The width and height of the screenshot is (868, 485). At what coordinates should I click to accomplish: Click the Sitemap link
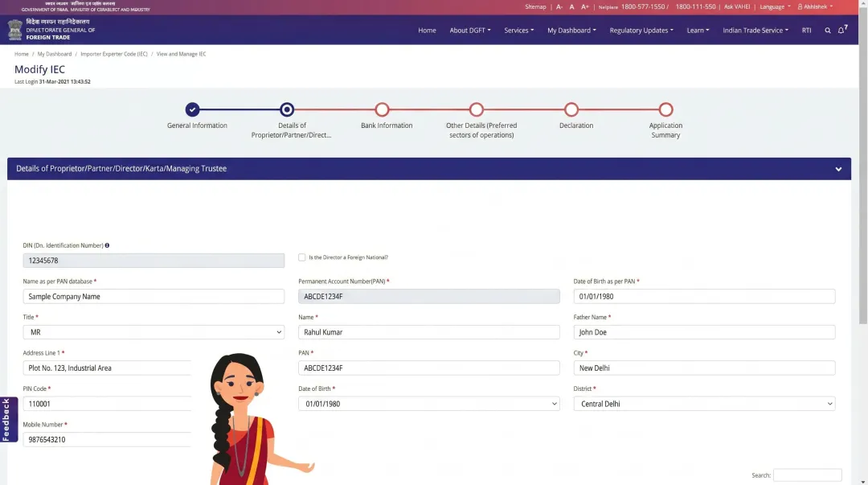coord(535,7)
